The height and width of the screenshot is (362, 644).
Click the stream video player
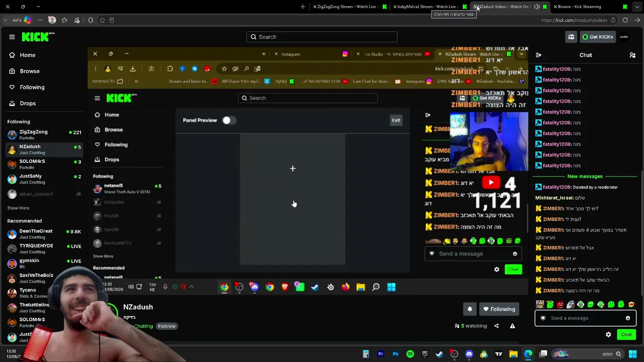308,171
